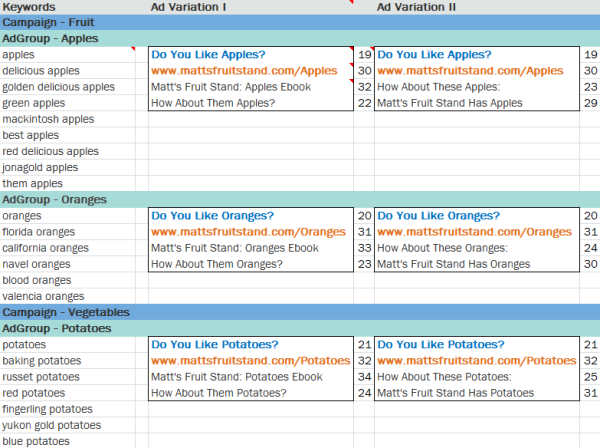
Task: Select the 'golden delicious apples' keyword cell
Action: (59, 87)
